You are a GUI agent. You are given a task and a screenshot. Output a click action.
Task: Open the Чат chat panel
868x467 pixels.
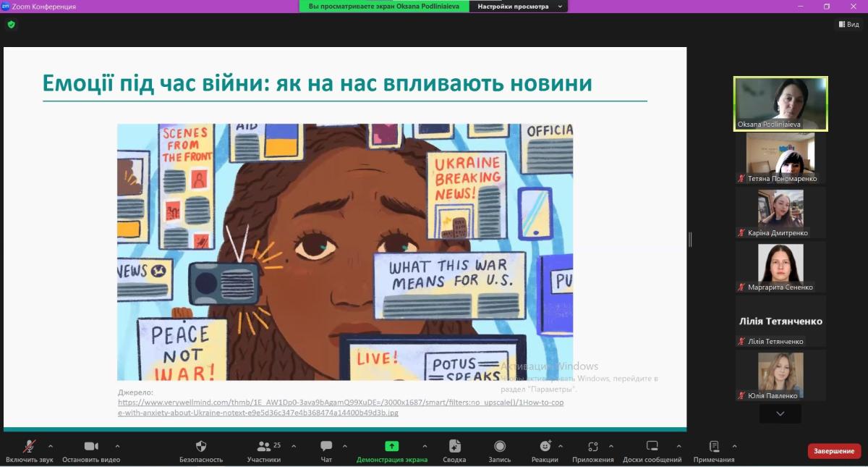326,451
